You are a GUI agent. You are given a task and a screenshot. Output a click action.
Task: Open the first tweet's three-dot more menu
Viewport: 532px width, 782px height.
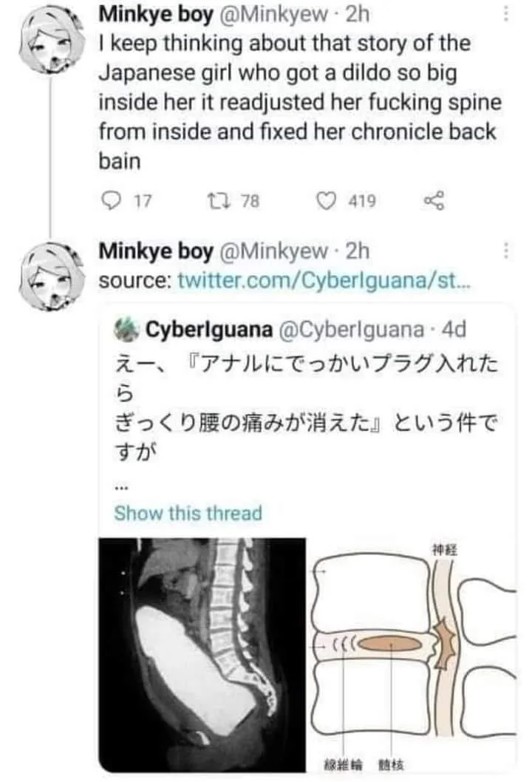(506, 14)
